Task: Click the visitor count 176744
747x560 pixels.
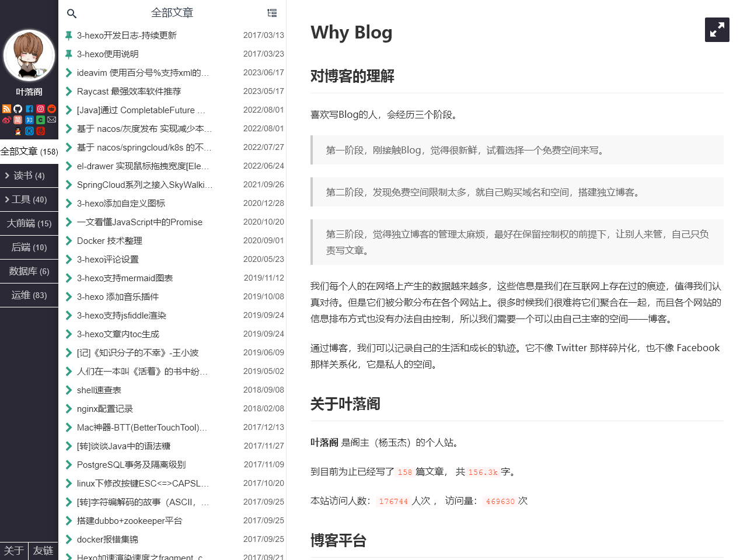Action: [x=393, y=502]
